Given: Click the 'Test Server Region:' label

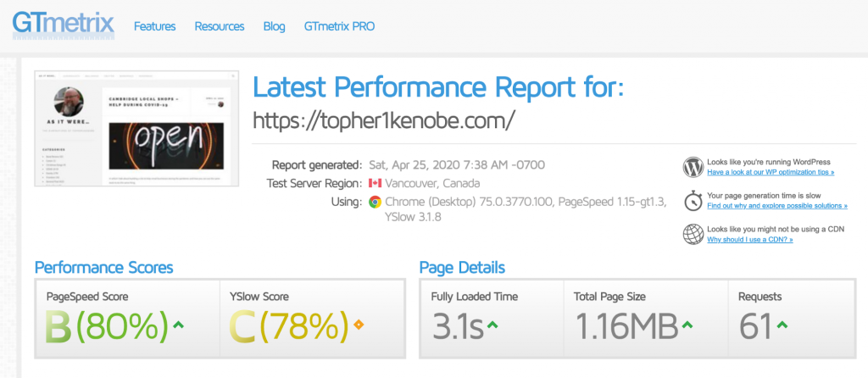Looking at the screenshot, I should tap(314, 183).
